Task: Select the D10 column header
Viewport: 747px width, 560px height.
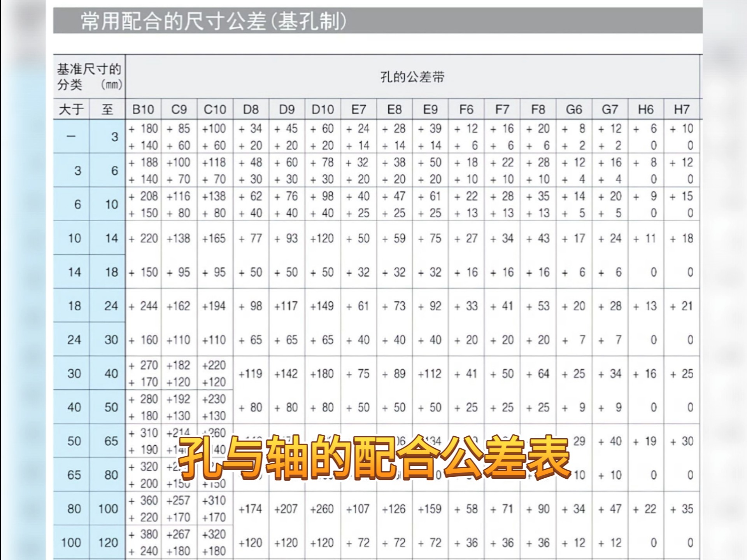Action: pos(323,109)
